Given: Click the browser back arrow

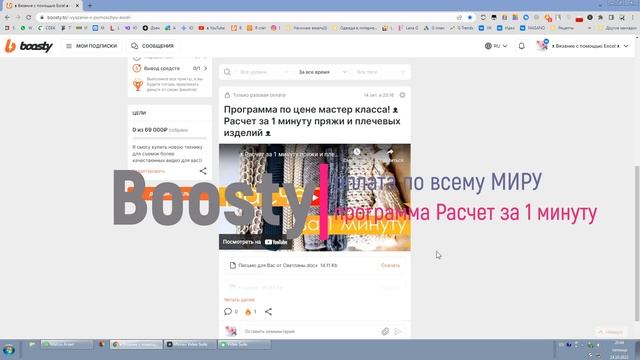Looking at the screenshot, I should point(7,18).
